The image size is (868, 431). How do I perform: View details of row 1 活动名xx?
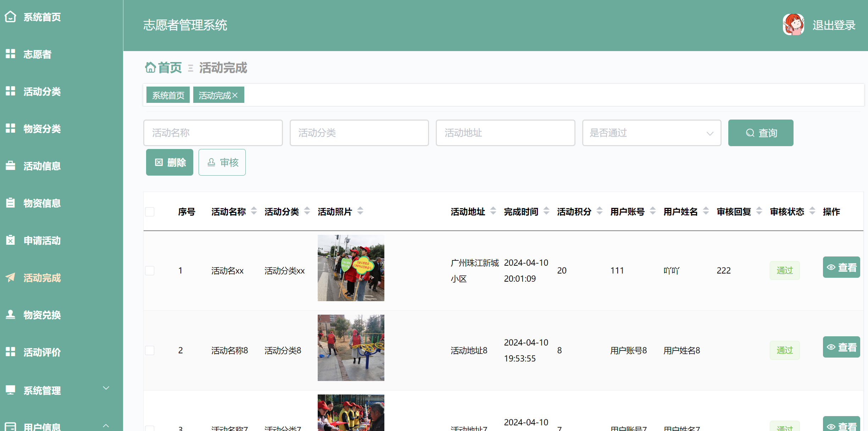coord(841,267)
